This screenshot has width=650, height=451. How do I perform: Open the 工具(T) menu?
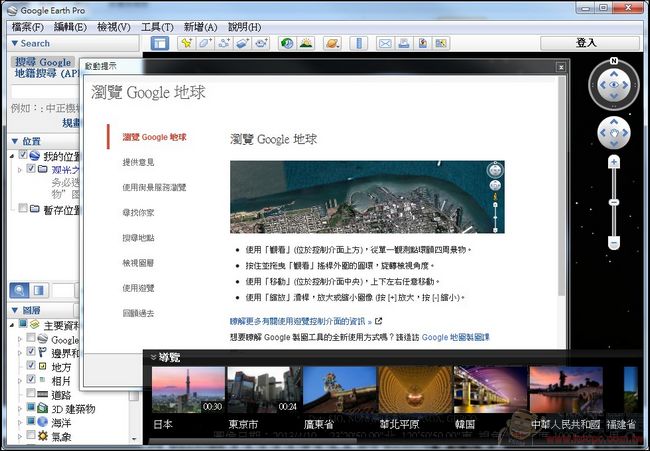(x=157, y=27)
